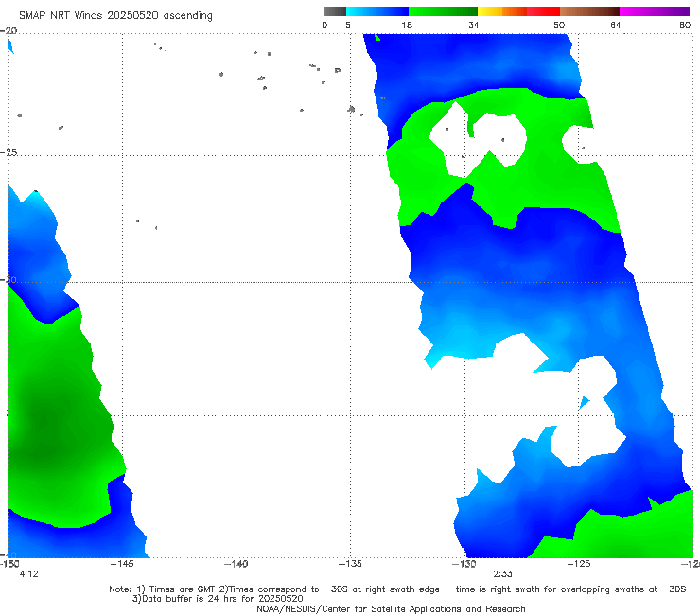Click the '34' label under the color bar

coord(474,25)
